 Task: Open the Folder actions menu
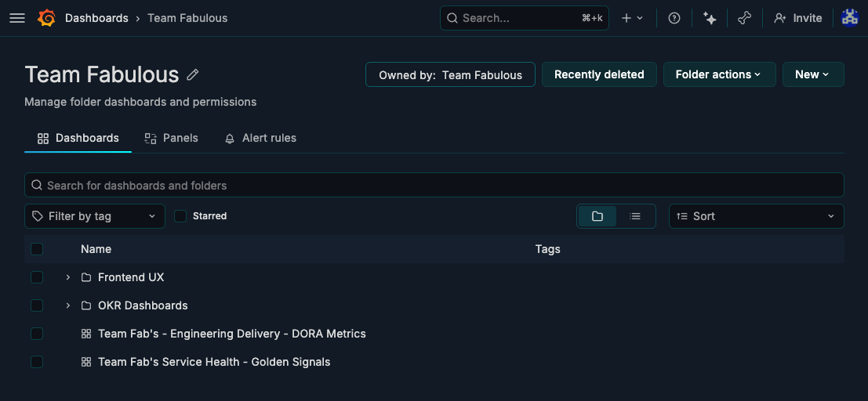click(719, 74)
